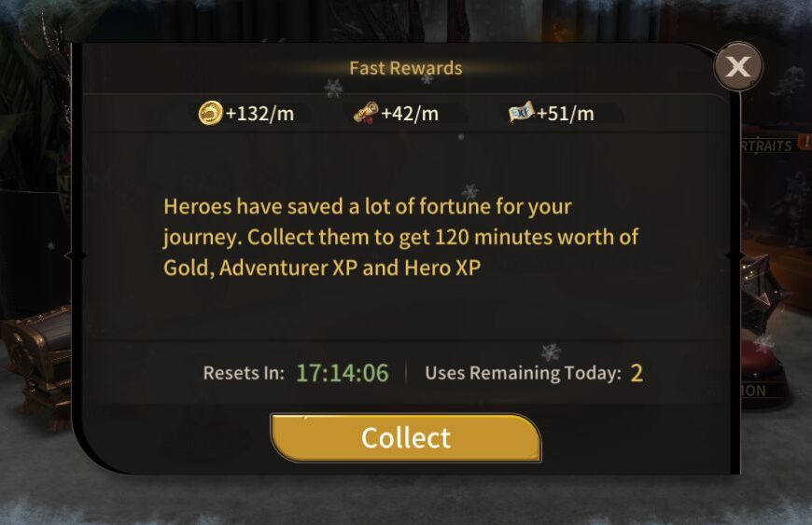
Task: Select the +132/m gold rate
Action: (x=260, y=113)
